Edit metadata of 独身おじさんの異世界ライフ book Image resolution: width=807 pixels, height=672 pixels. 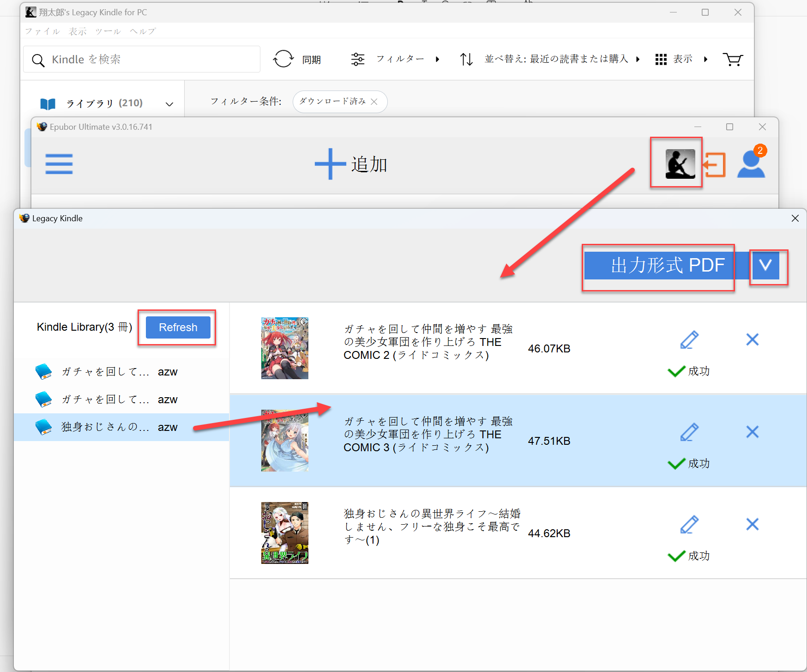coord(689,525)
